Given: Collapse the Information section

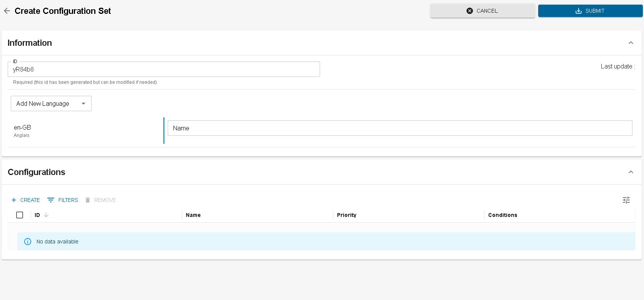Looking at the screenshot, I should click(631, 43).
